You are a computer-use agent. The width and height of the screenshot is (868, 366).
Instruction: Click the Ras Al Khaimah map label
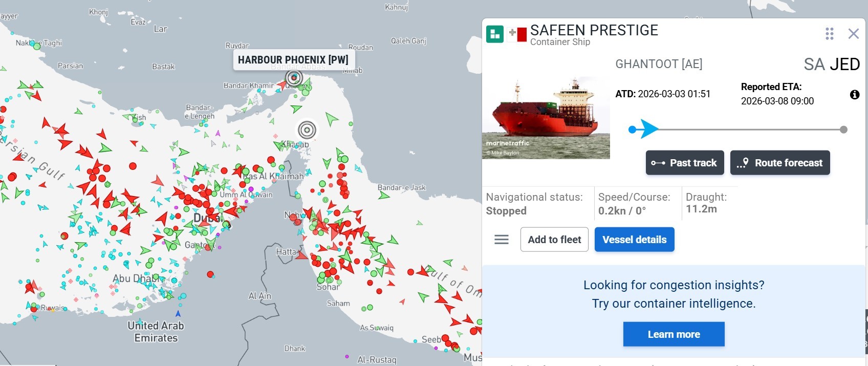[273, 176]
